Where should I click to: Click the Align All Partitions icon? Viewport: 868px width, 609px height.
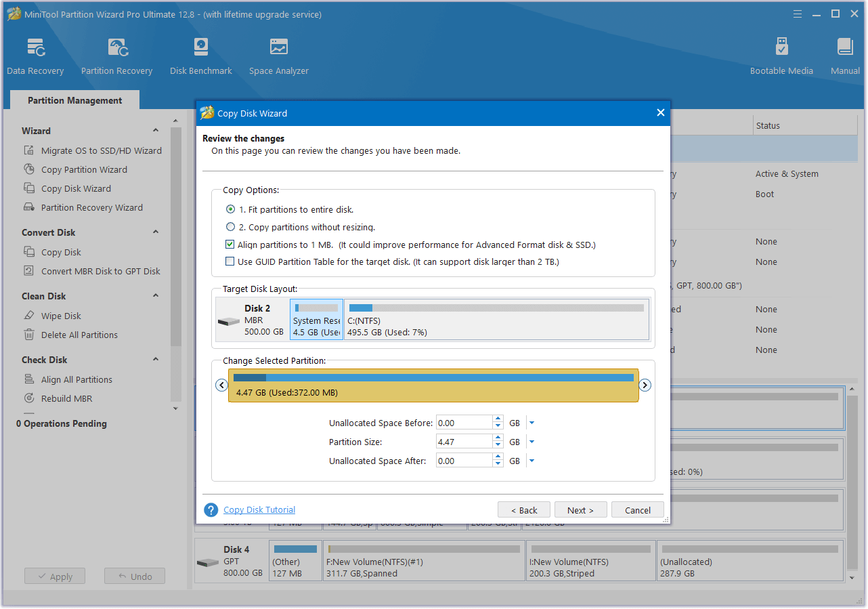click(29, 379)
